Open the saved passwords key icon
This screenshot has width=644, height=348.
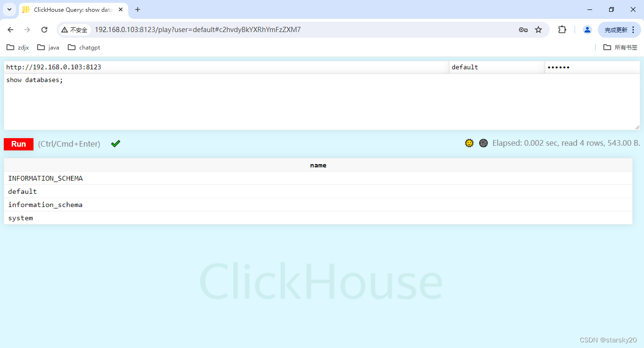[x=523, y=30]
